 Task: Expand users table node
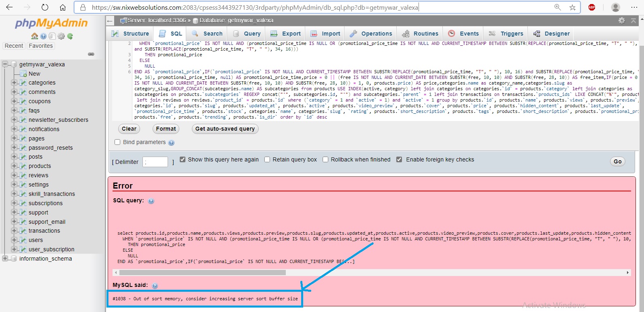pyautogui.click(x=14, y=240)
